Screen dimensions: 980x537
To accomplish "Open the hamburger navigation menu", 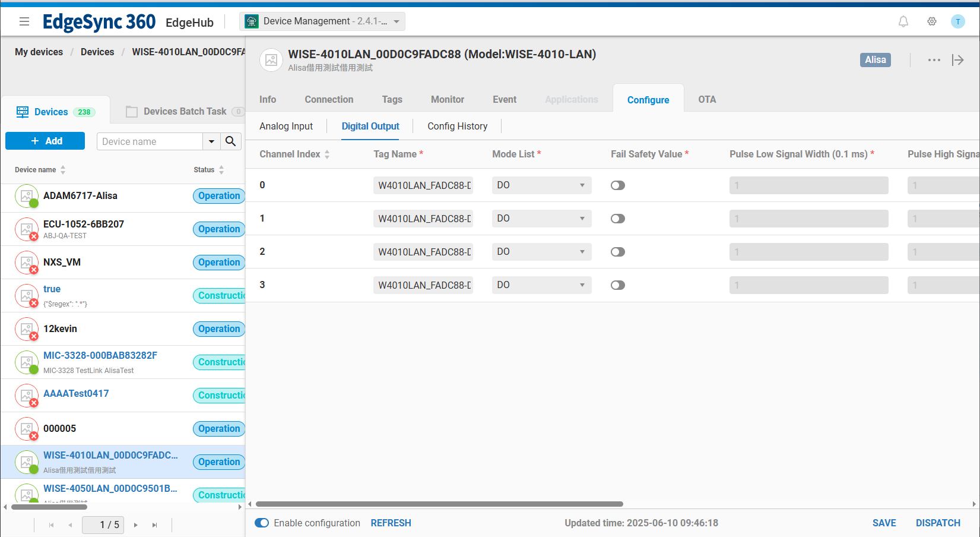I will click(x=24, y=21).
